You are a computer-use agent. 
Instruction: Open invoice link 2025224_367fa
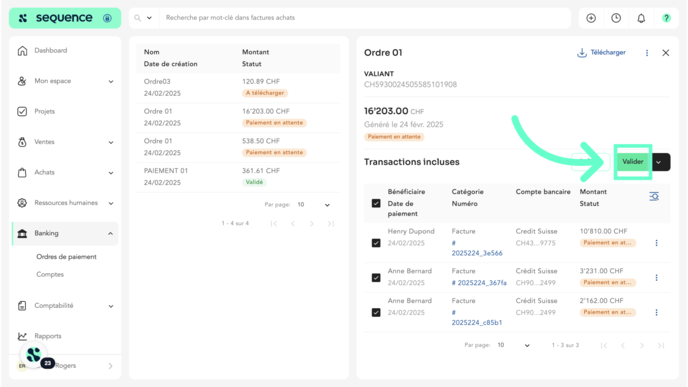point(479,283)
